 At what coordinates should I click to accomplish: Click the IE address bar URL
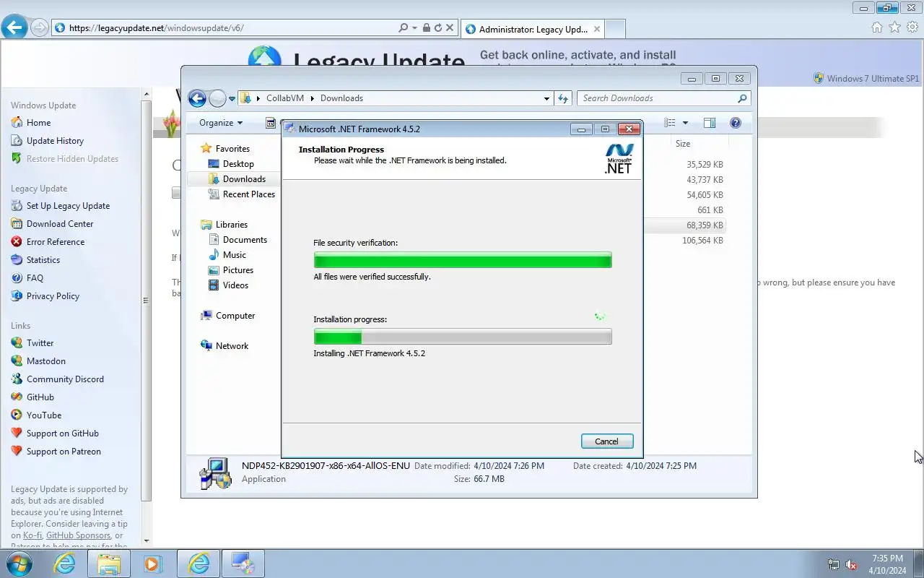[x=156, y=28]
